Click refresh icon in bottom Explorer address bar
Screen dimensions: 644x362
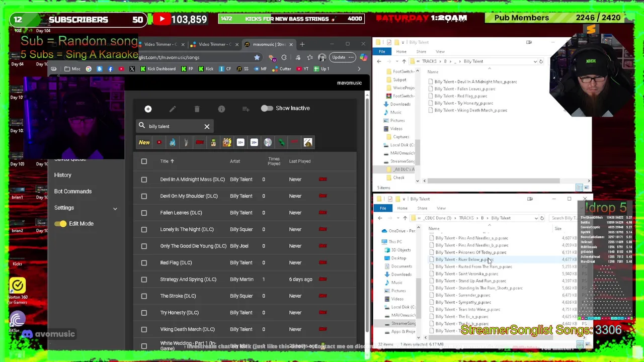[542, 218]
